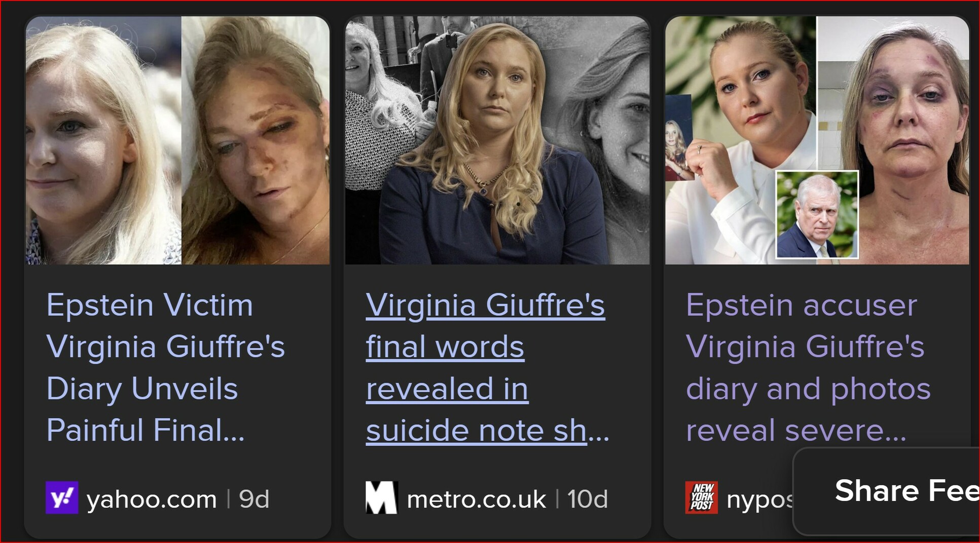The height and width of the screenshot is (543, 980).
Task: Click the 9d timestamp on Yahoo card
Action: click(x=254, y=499)
